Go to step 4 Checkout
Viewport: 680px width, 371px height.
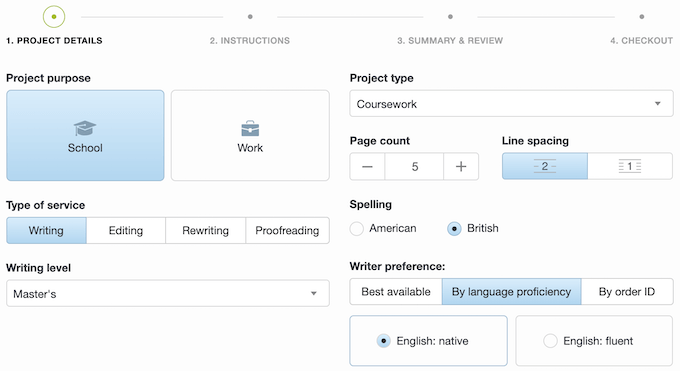point(641,41)
